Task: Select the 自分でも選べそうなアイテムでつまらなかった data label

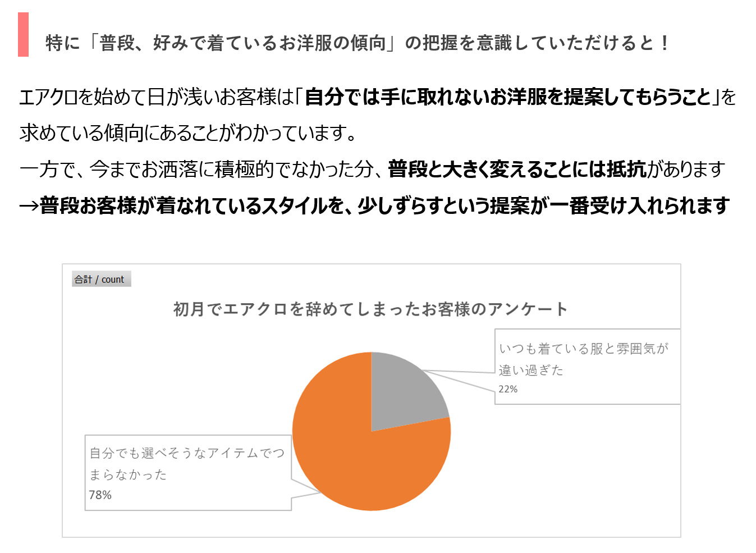Action: coord(187,464)
